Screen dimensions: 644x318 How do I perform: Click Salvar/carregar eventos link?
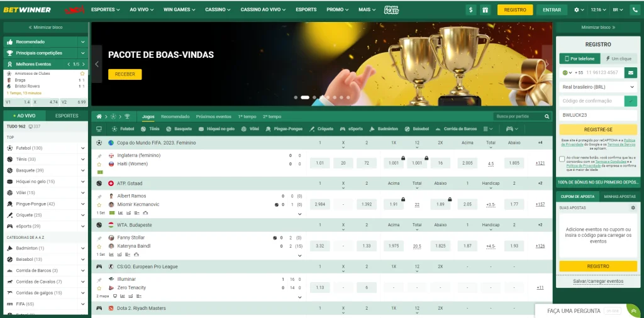(x=598, y=281)
